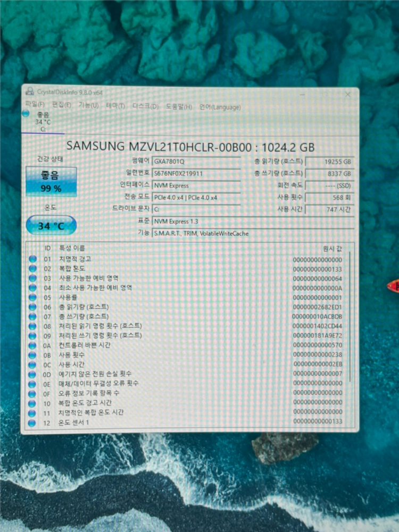Click the features field S.M.A.R.T., TRIM, VolatileWriteCache

pos(253,233)
